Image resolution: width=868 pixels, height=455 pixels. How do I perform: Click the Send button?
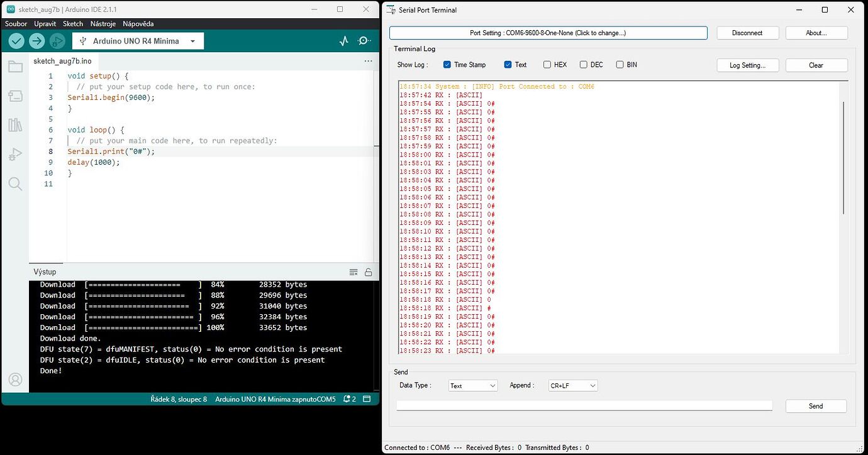[x=816, y=406]
